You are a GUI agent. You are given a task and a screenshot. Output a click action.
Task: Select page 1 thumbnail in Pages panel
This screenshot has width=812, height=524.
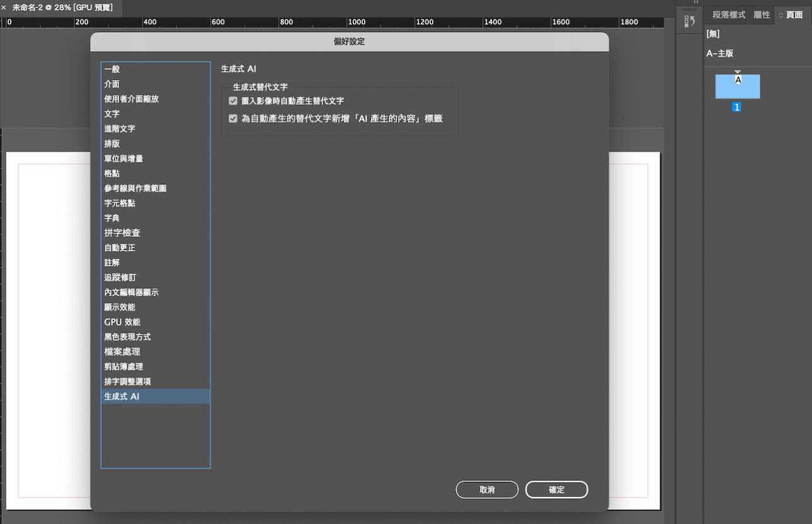click(737, 87)
